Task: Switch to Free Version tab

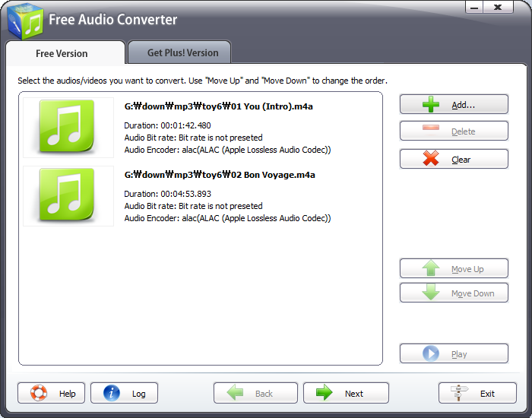Action: coord(65,53)
